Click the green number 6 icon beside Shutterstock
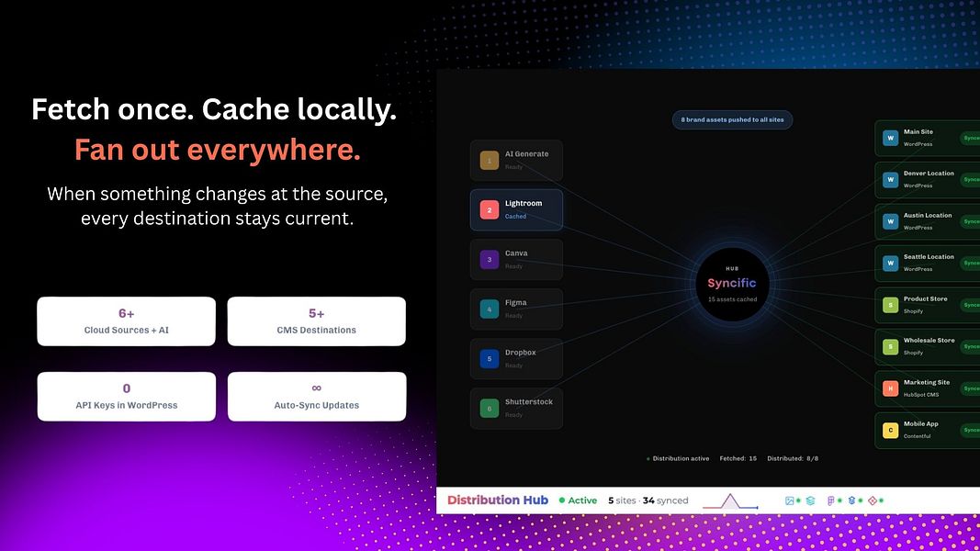Viewport: 980px width, 551px height. click(490, 408)
